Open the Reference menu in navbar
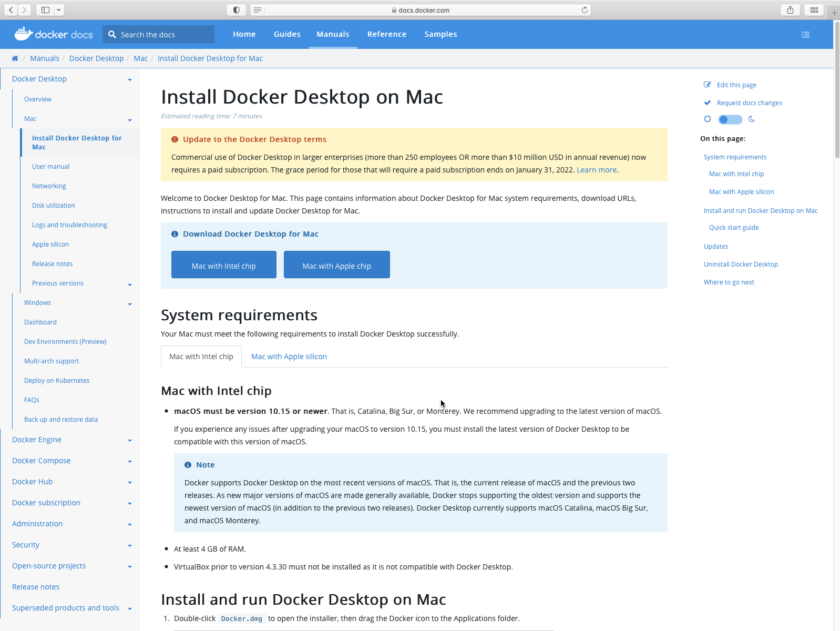The height and width of the screenshot is (631, 840). [386, 34]
